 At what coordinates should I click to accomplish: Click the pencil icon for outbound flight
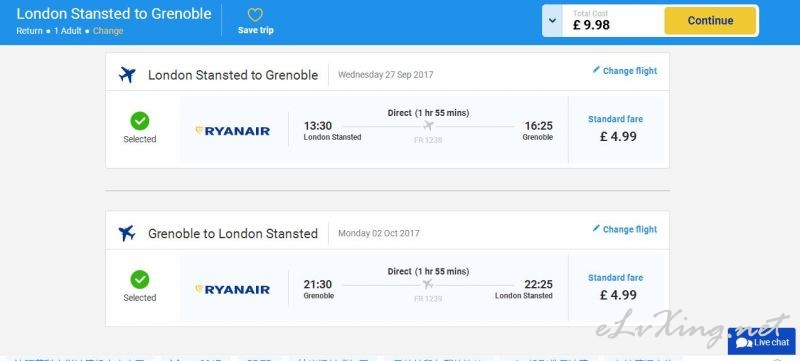click(x=596, y=69)
